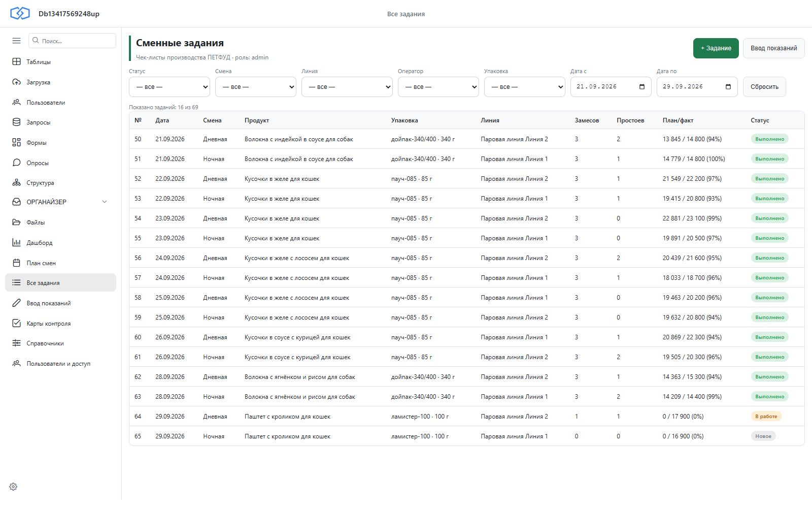The width and height of the screenshot is (812, 508).
Task: Click the Дашборд chart icon
Action: point(17,242)
